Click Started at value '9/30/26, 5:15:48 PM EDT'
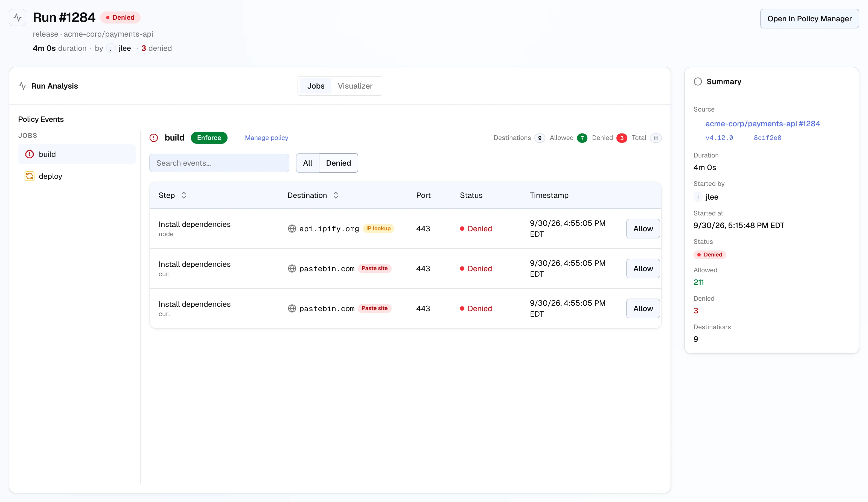868x502 pixels. 738,226
